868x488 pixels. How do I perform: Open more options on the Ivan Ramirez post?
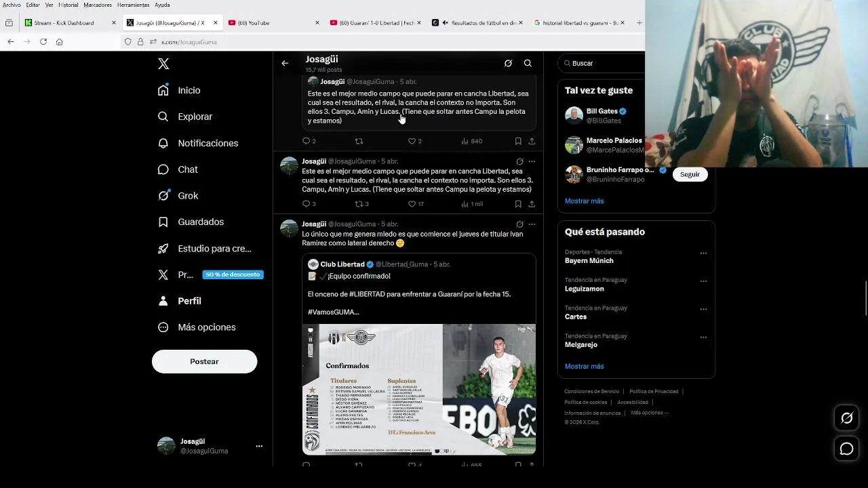532,224
